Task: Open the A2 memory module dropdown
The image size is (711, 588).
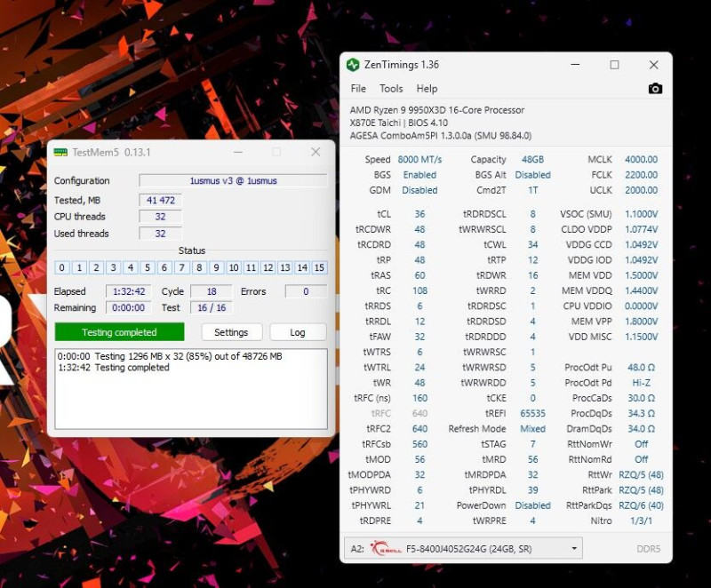Action: tap(463, 549)
